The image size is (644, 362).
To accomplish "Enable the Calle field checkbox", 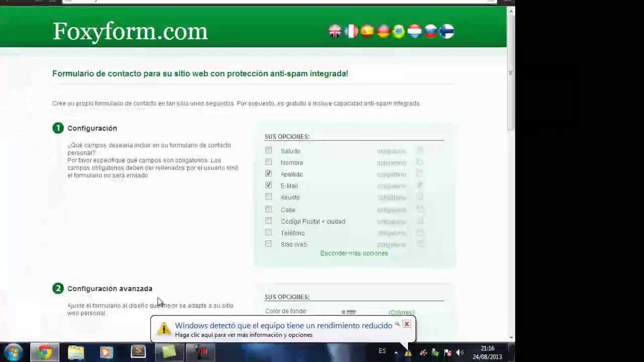I will pos(268,209).
